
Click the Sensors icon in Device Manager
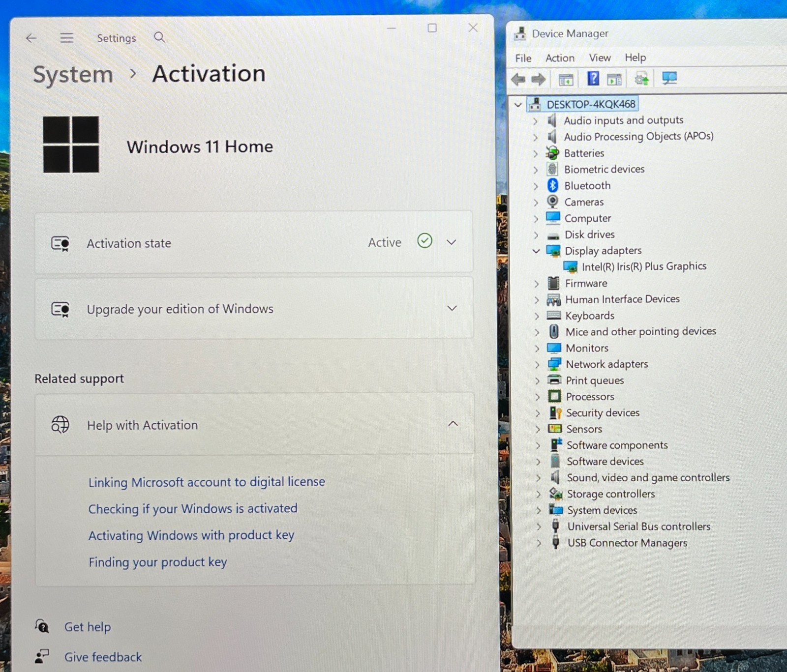(x=555, y=429)
